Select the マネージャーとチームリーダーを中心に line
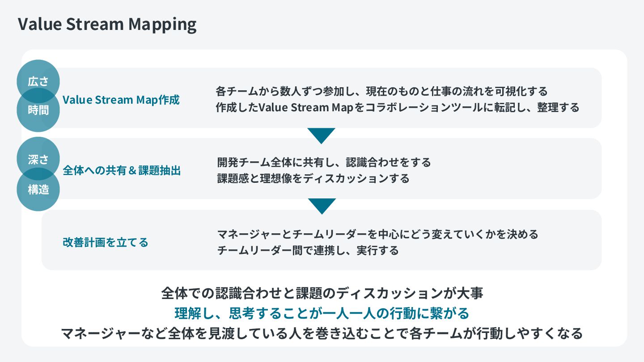The height and width of the screenshot is (362, 644). [377, 234]
